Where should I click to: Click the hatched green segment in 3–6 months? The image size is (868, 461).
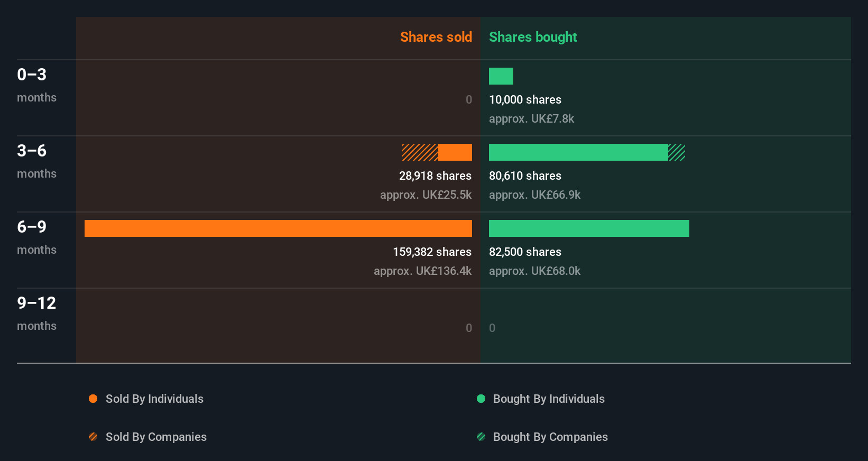(x=677, y=152)
